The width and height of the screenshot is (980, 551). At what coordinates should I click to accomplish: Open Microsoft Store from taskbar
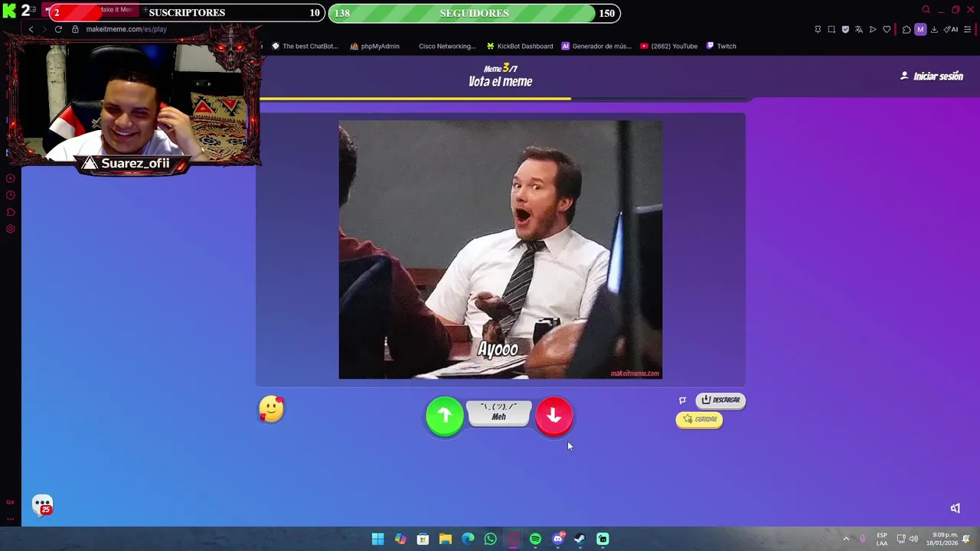click(x=423, y=539)
